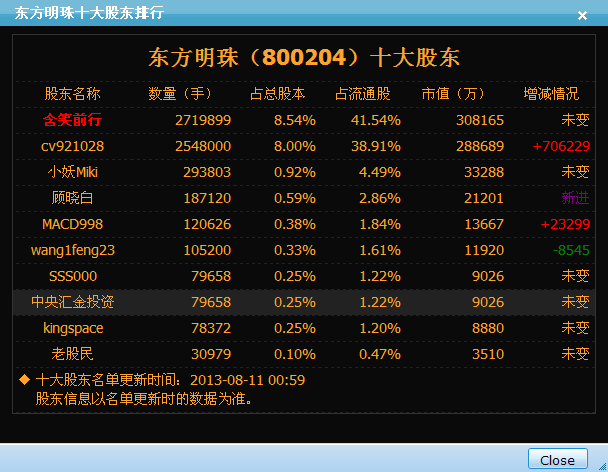Viewport: 608px width, 472px height.
Task: Click quantity value 187120
Action: 207,198
